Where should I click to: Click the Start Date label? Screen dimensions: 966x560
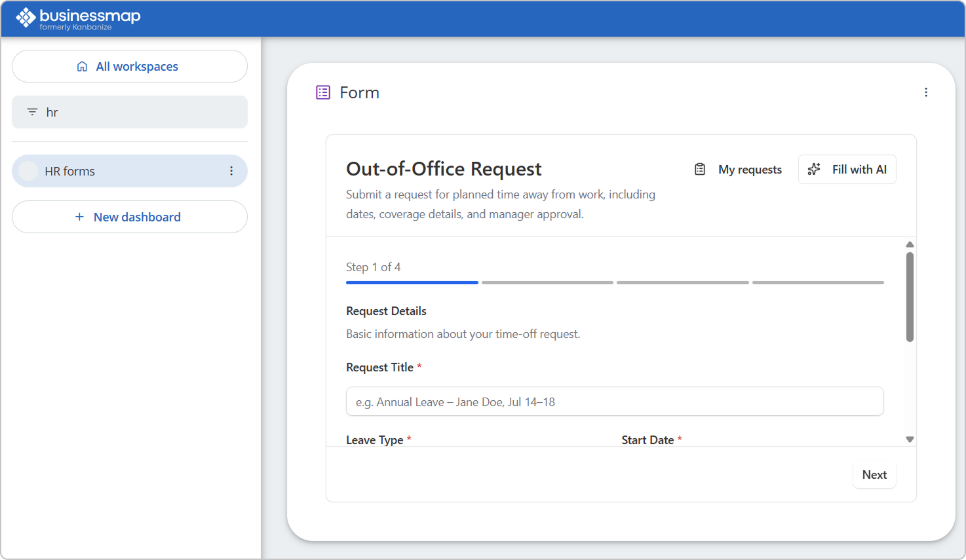[647, 440]
